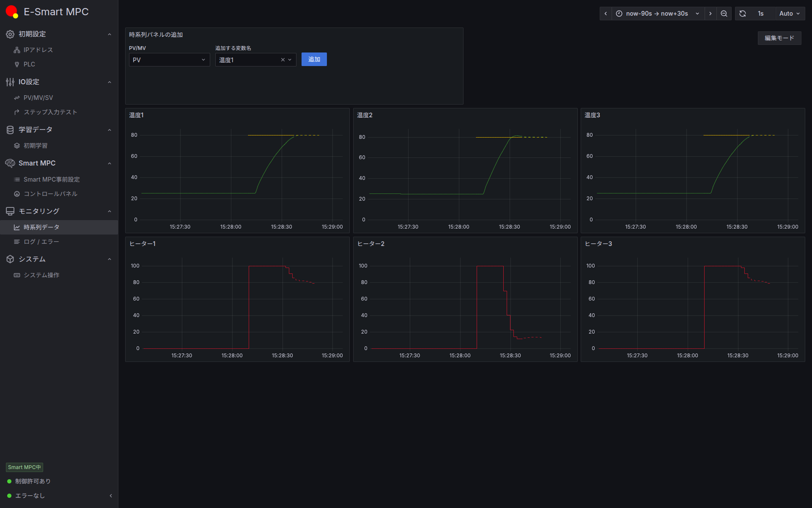Shift time range forward

(710, 14)
